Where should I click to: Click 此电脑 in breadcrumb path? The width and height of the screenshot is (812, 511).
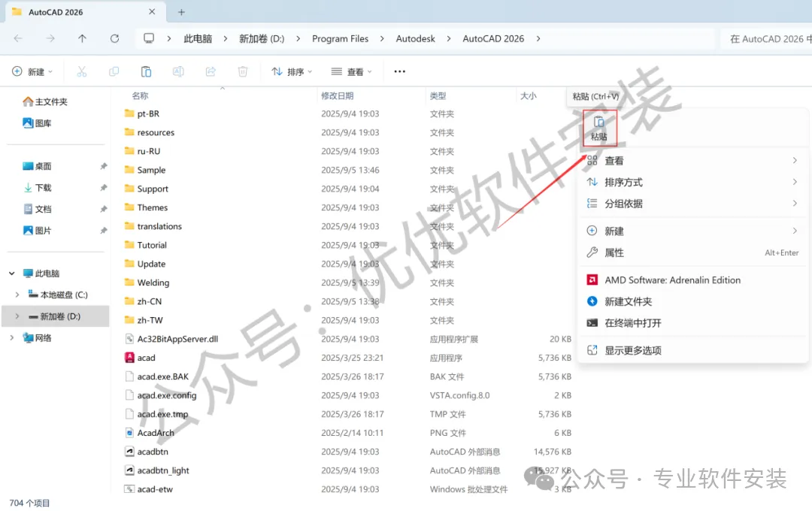coord(198,38)
